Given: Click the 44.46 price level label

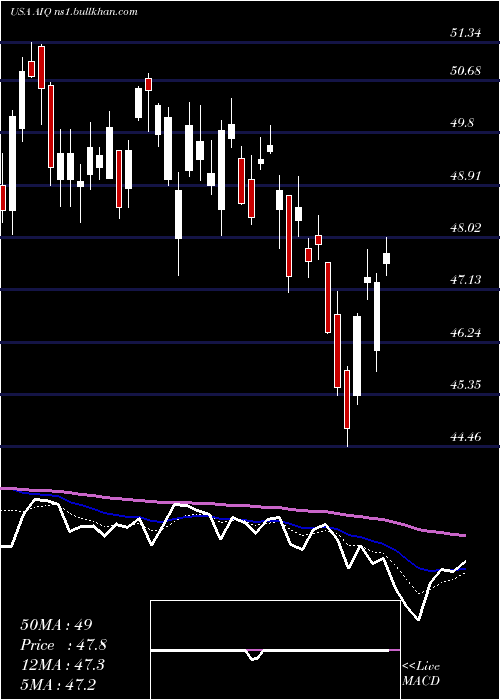Looking at the screenshot, I should click(466, 436).
